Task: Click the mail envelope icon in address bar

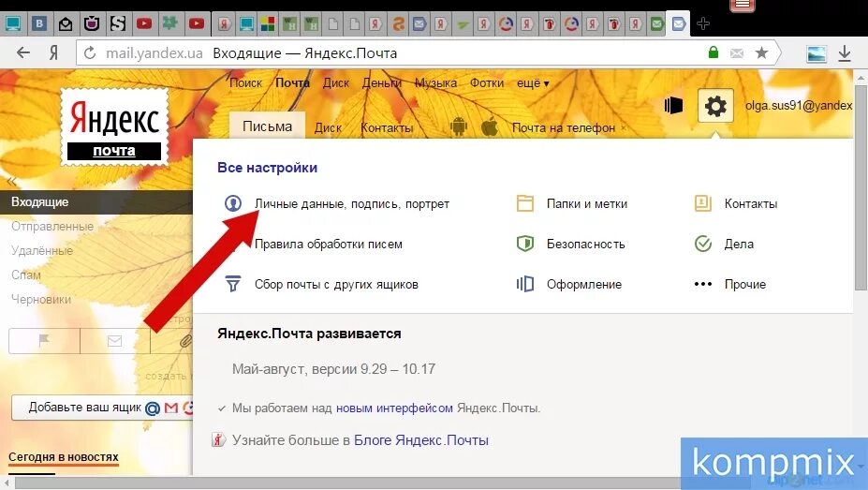Action: pos(737,53)
